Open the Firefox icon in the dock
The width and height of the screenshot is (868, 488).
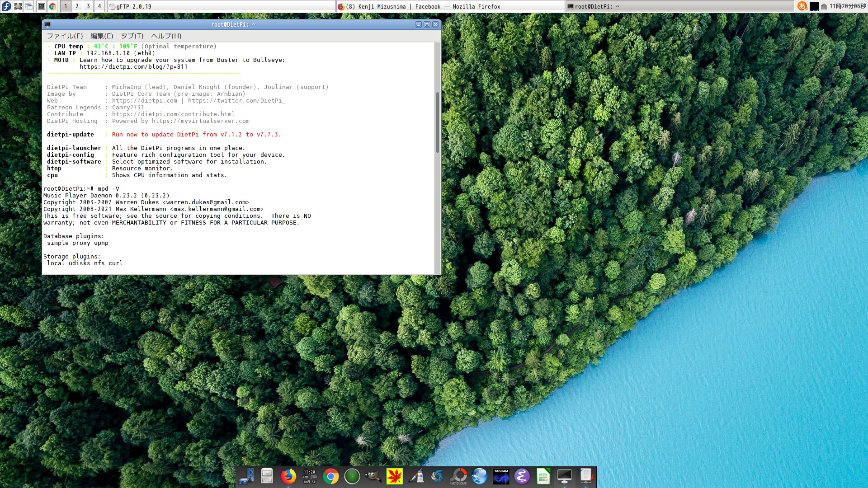[x=288, y=476]
